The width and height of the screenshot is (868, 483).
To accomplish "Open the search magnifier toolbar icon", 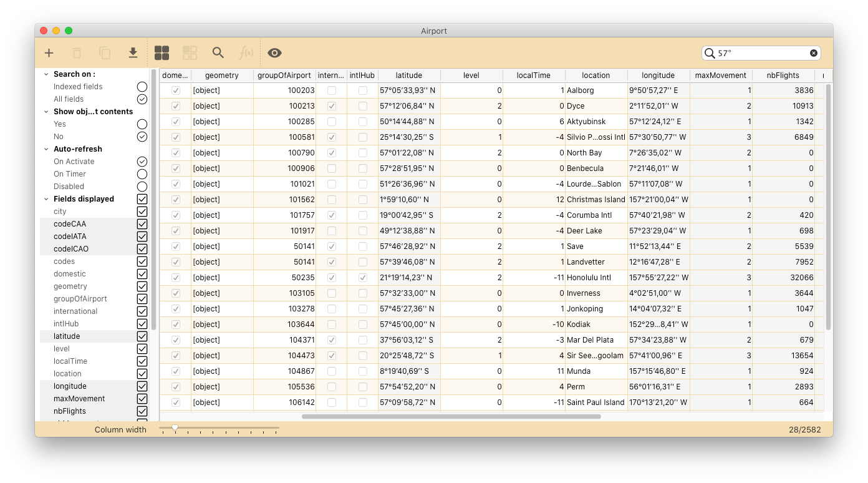I will click(x=218, y=53).
